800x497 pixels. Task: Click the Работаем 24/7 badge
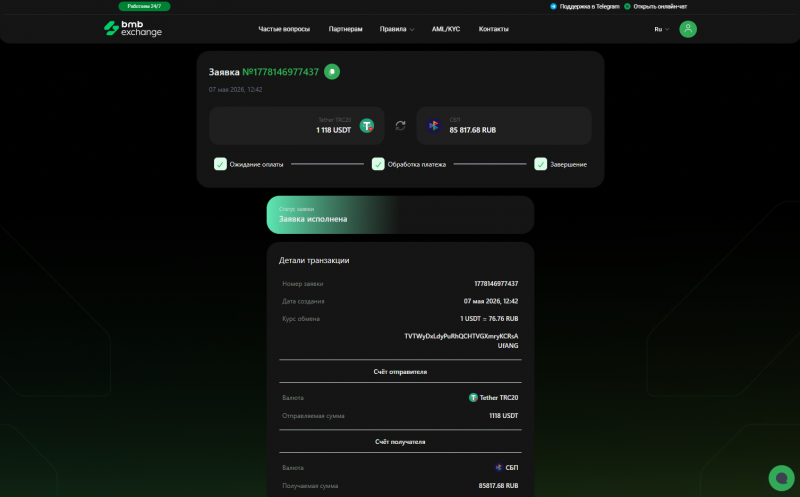pyautogui.click(x=144, y=6)
